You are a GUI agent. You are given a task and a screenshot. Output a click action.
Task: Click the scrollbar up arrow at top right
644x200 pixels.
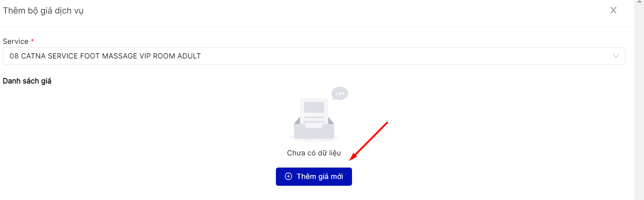point(639,2)
